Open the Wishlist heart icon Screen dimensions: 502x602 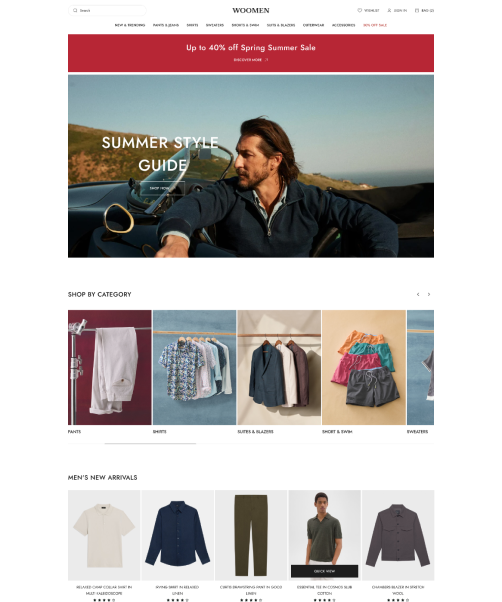pos(360,10)
